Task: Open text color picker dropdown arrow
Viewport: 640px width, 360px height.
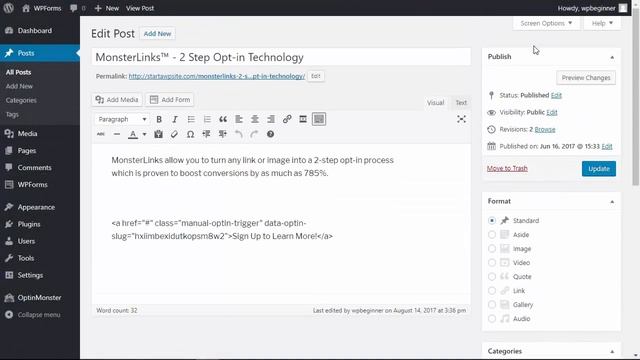Action: [144, 134]
